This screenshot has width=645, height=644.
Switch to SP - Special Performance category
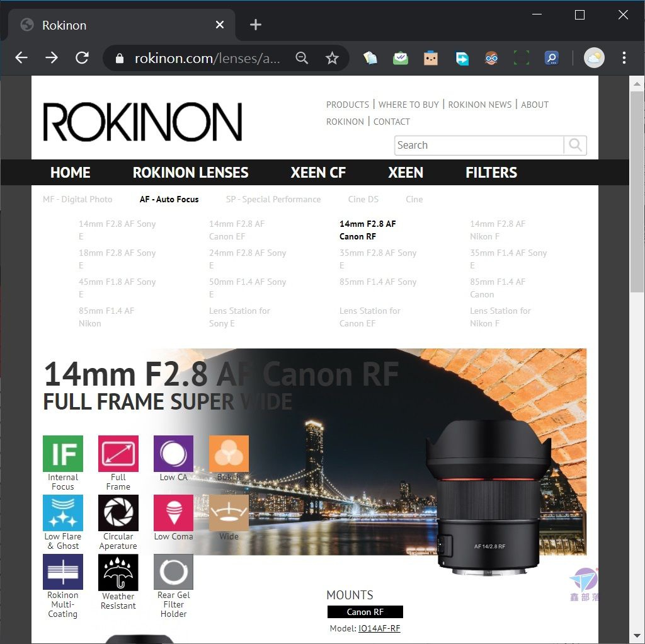(x=273, y=199)
